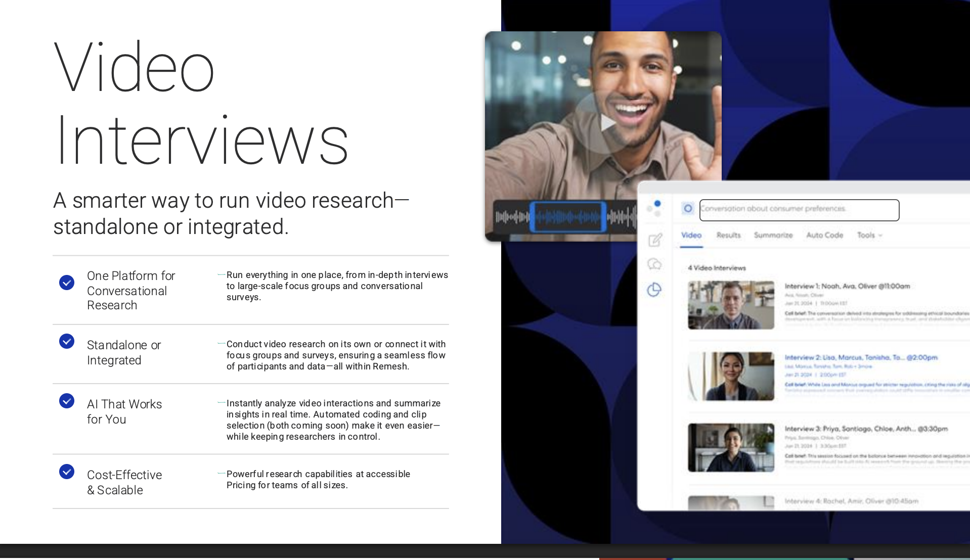This screenshot has width=970, height=560.
Task: Click 'Instantly analyze video interactions' description
Action: point(333,420)
